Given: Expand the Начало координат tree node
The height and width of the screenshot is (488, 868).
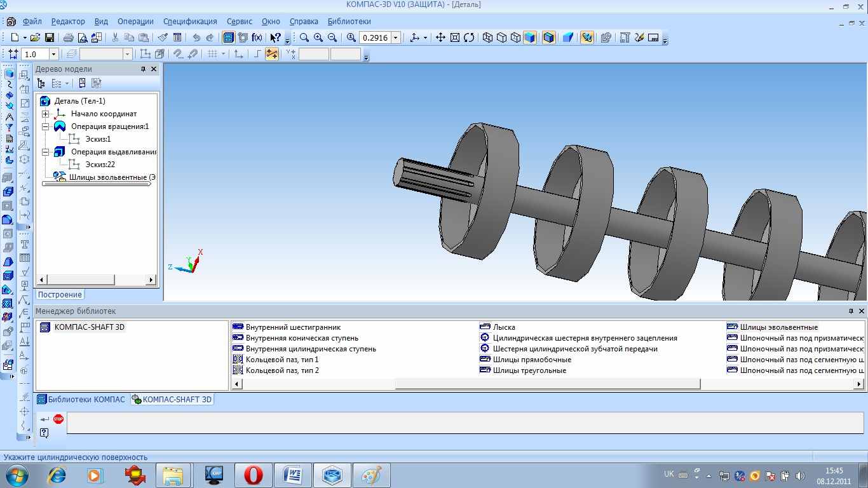Looking at the screenshot, I should [x=46, y=114].
